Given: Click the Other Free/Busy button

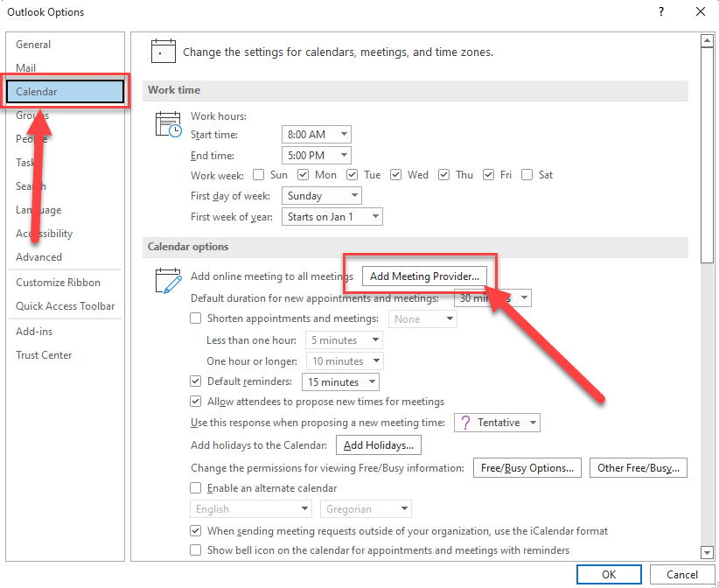Looking at the screenshot, I should (639, 468).
